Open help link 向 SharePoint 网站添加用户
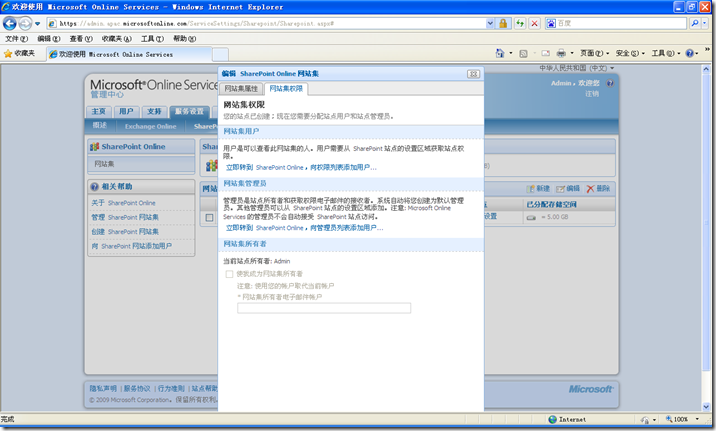Screen dimensions: 716x431 [132, 246]
